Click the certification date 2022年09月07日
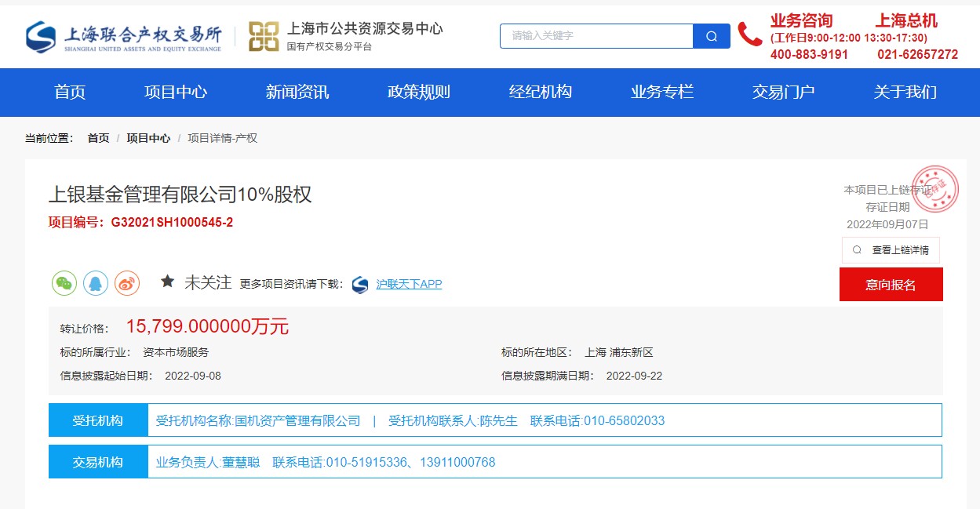This screenshot has height=509, width=980. [887, 224]
